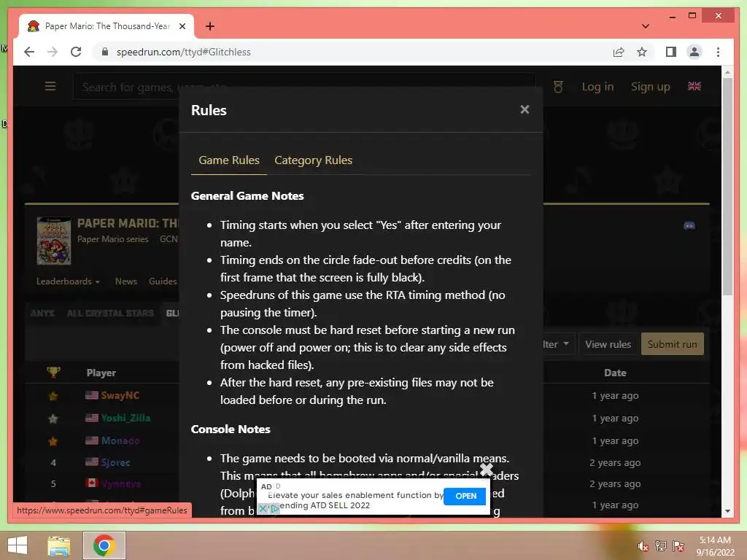Click the ad's small blue X icon
This screenshot has width=747, height=560.
pyautogui.click(x=263, y=508)
